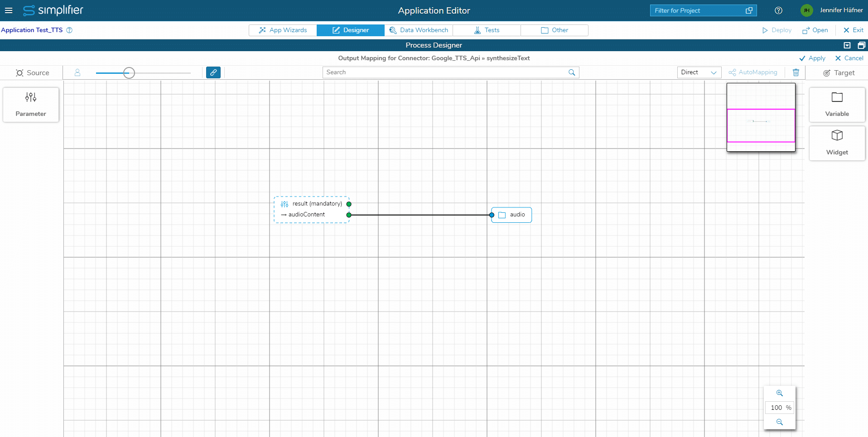This screenshot has height=437, width=868.
Task: Add a Widget target element
Action: 837,143
